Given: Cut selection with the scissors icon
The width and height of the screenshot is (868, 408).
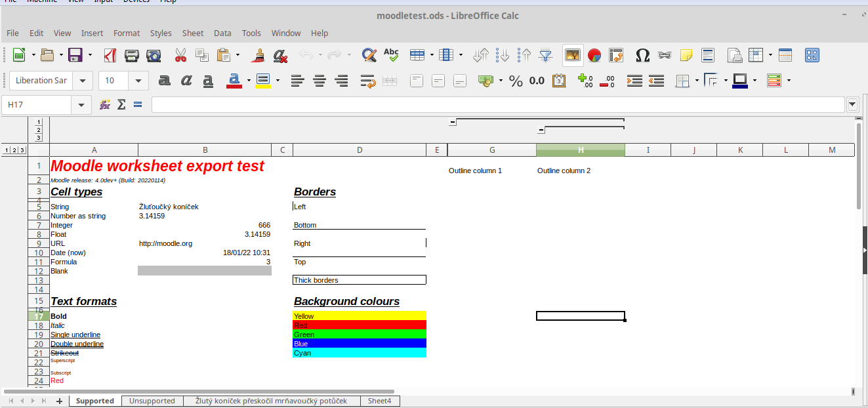Looking at the screenshot, I should coord(180,55).
